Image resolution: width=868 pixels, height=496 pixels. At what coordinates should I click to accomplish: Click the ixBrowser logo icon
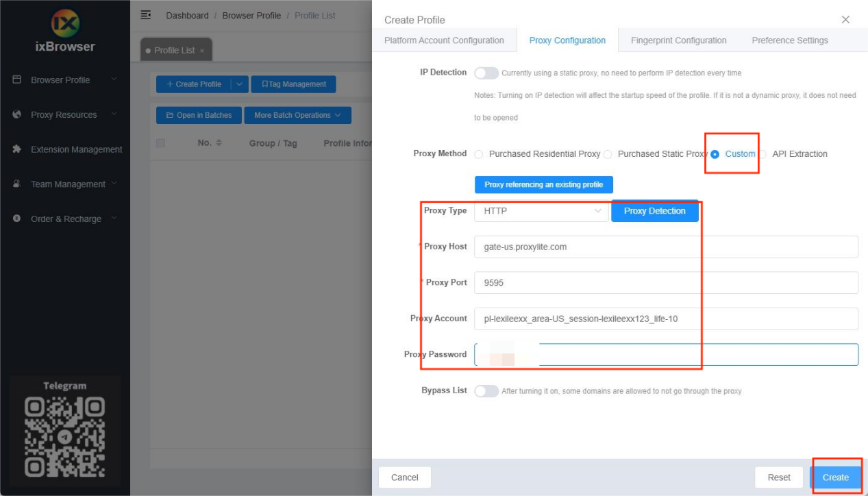pyautogui.click(x=65, y=24)
